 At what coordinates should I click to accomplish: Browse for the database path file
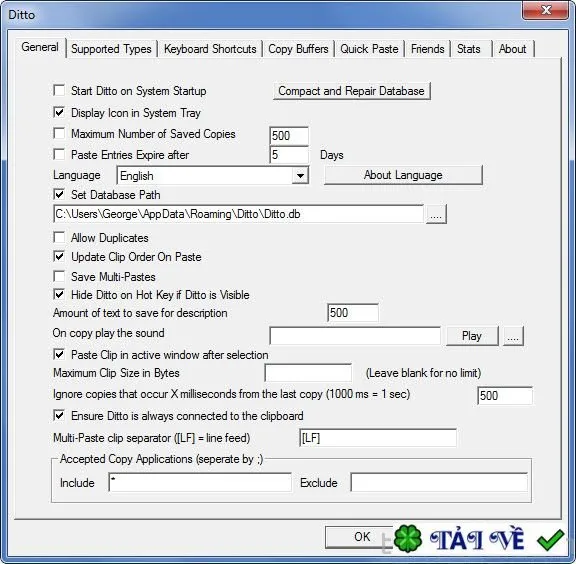[x=436, y=214]
